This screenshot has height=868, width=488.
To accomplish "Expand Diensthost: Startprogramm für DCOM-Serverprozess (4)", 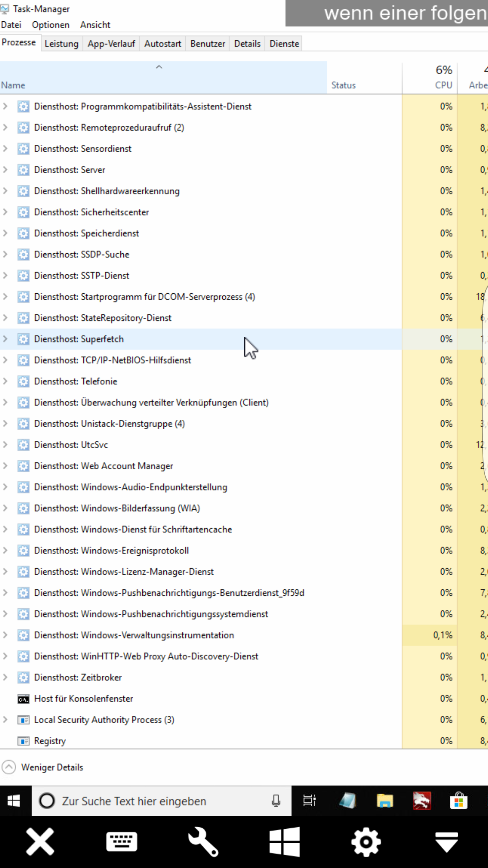I will tap(5, 297).
